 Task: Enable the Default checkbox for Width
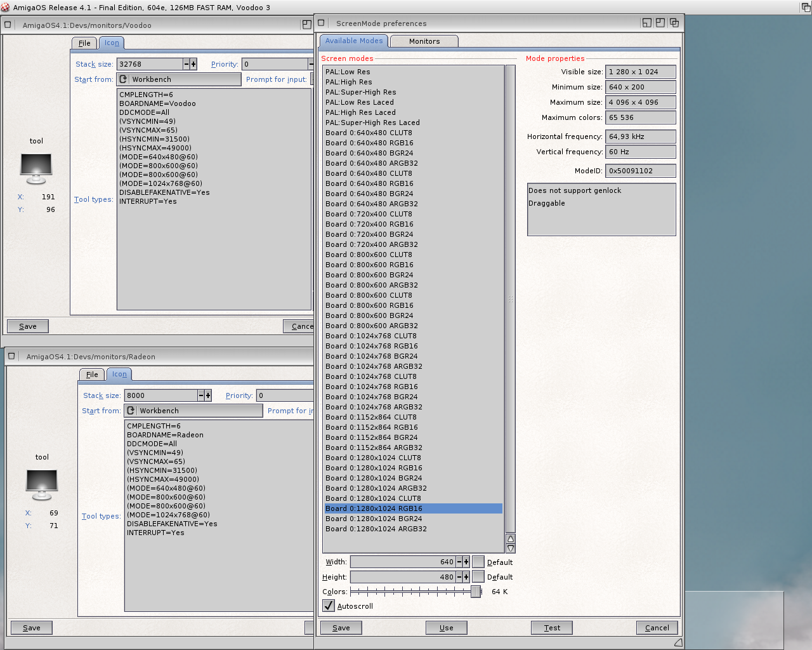[478, 562]
